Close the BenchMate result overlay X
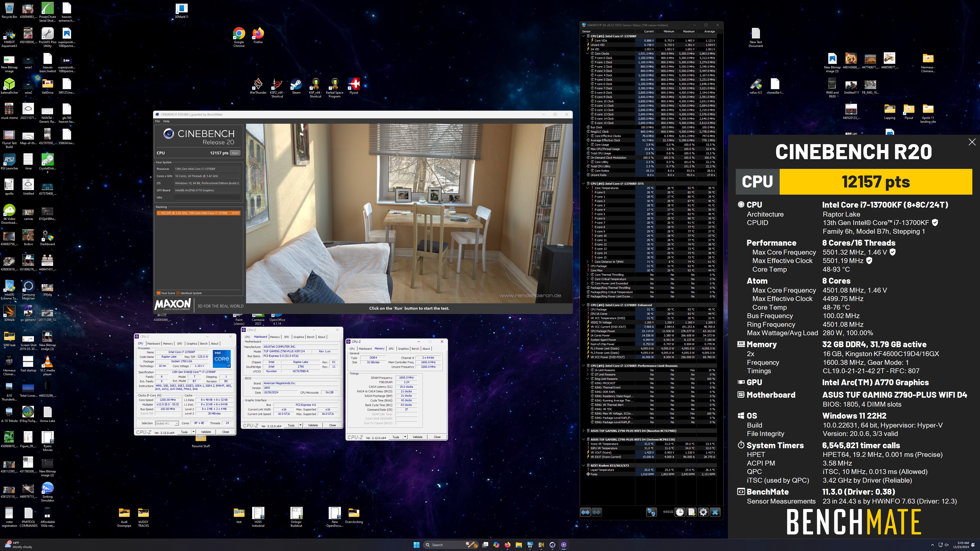980x551 pixels. 972,142
